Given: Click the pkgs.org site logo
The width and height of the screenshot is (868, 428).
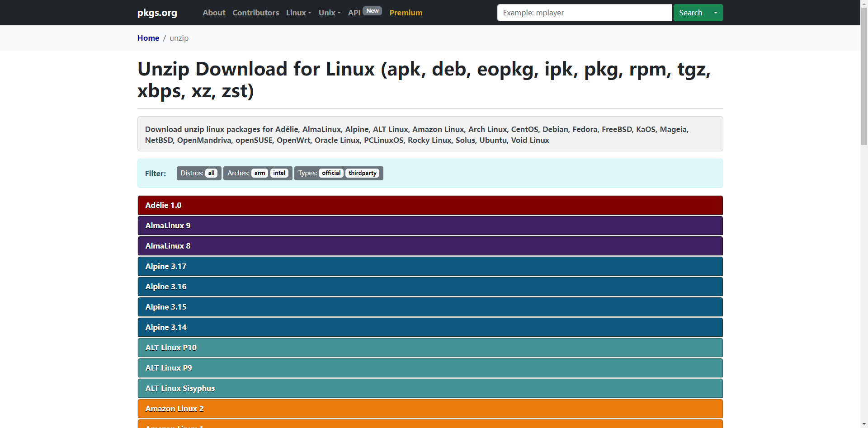Looking at the screenshot, I should click(x=157, y=13).
